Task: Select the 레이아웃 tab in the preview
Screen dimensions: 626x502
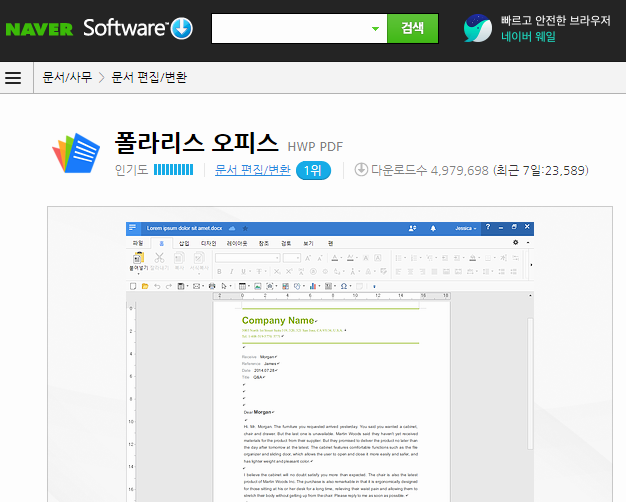Action: 237,243
